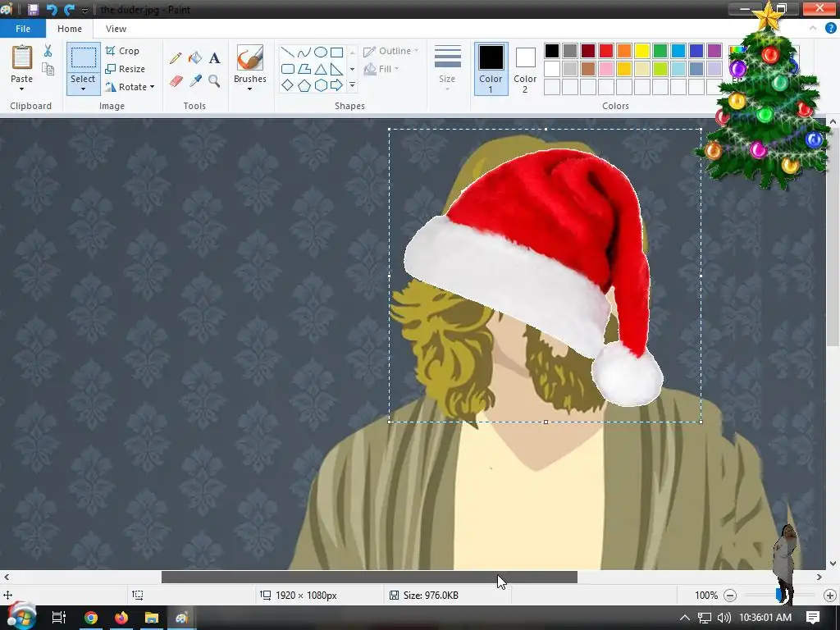This screenshot has height=630, width=840.
Task: Expand the Brushes dropdown arrow
Action: click(249, 89)
